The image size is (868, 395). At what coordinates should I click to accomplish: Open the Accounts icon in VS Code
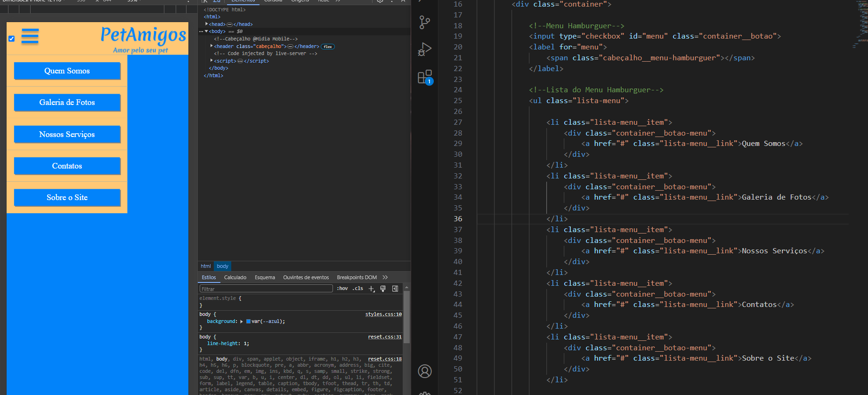pyautogui.click(x=424, y=371)
